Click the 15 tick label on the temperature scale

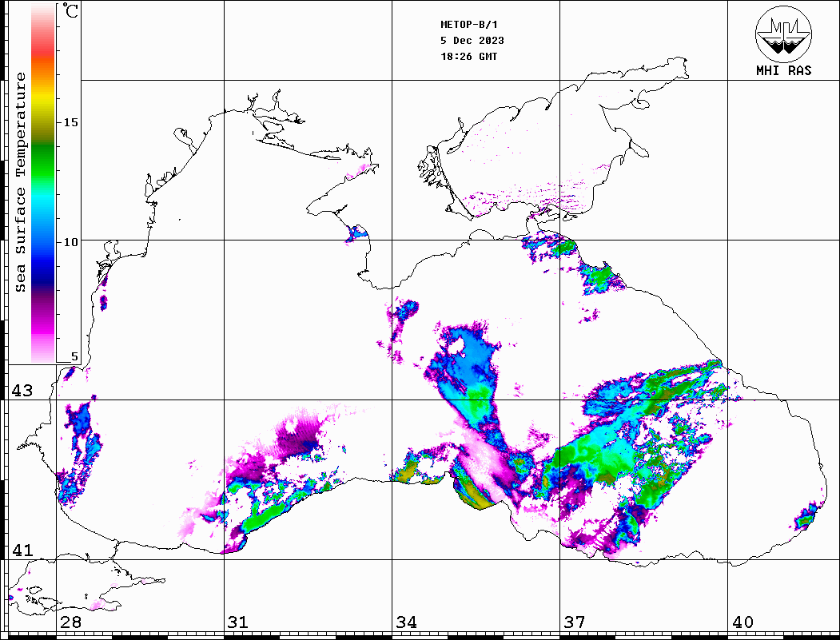click(70, 122)
